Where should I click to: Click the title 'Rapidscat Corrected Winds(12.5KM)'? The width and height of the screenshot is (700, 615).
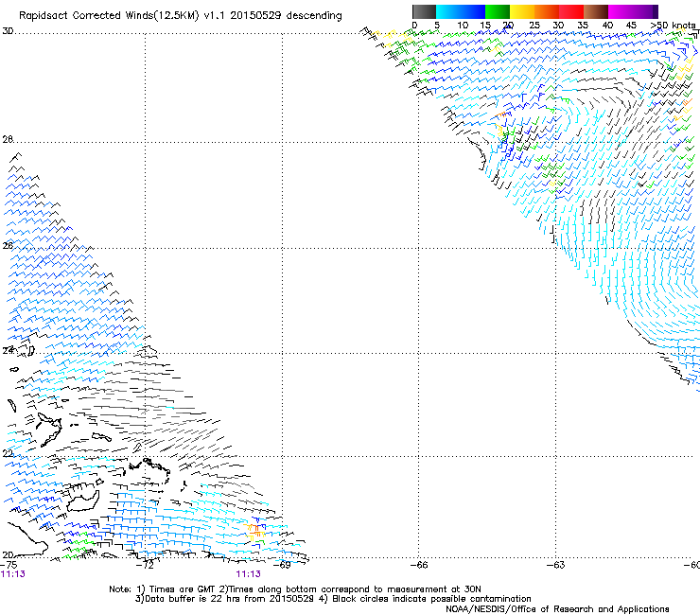coord(109,16)
